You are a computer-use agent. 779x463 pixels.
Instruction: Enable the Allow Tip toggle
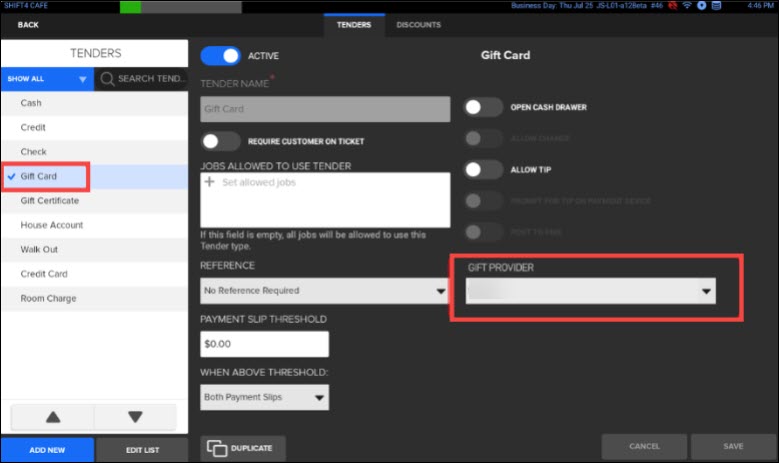(483, 170)
